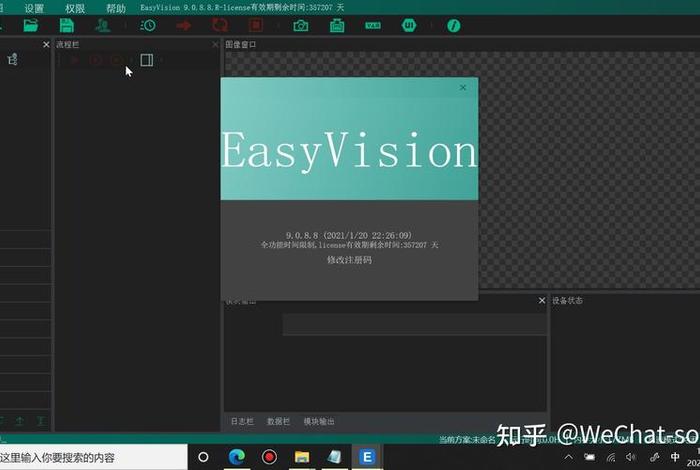
Task: Click the 修改注册码 link in About dialog
Action: [349, 260]
